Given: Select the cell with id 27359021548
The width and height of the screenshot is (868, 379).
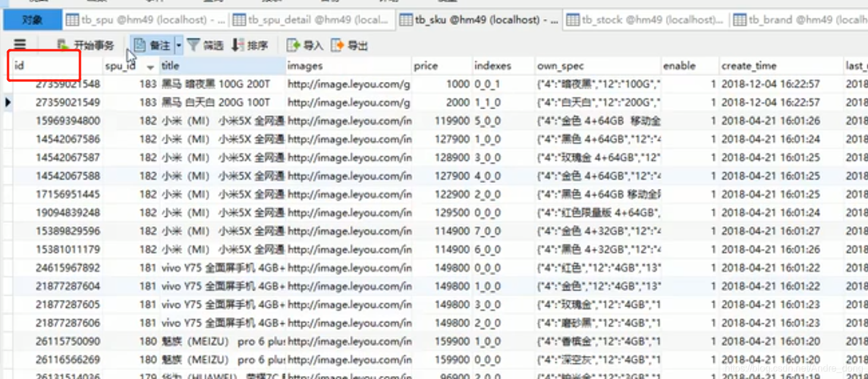Looking at the screenshot, I should click(x=57, y=84).
